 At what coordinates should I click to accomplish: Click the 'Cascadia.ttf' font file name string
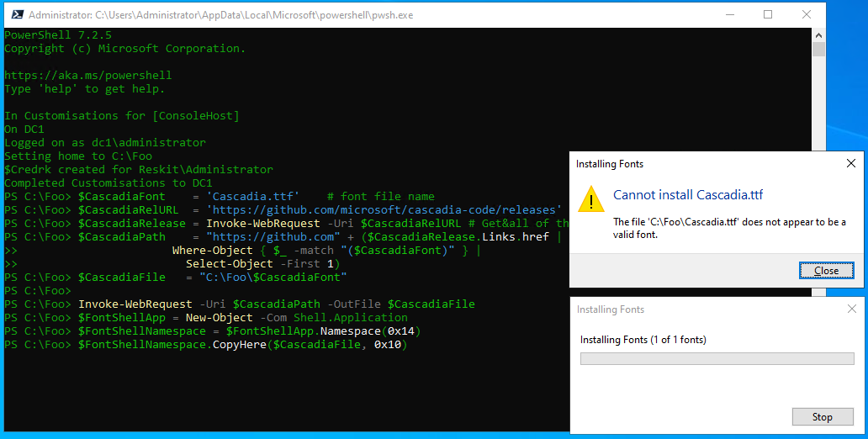pyautogui.click(x=253, y=197)
